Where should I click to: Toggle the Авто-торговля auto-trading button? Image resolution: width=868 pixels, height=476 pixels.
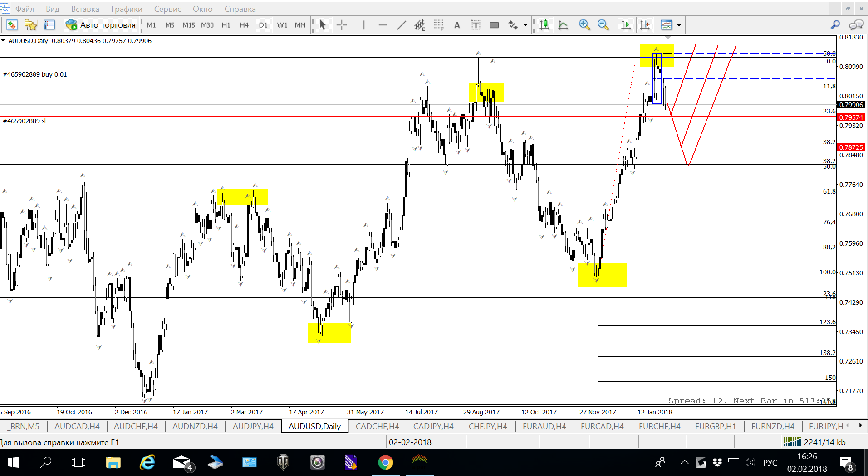pyautogui.click(x=101, y=25)
